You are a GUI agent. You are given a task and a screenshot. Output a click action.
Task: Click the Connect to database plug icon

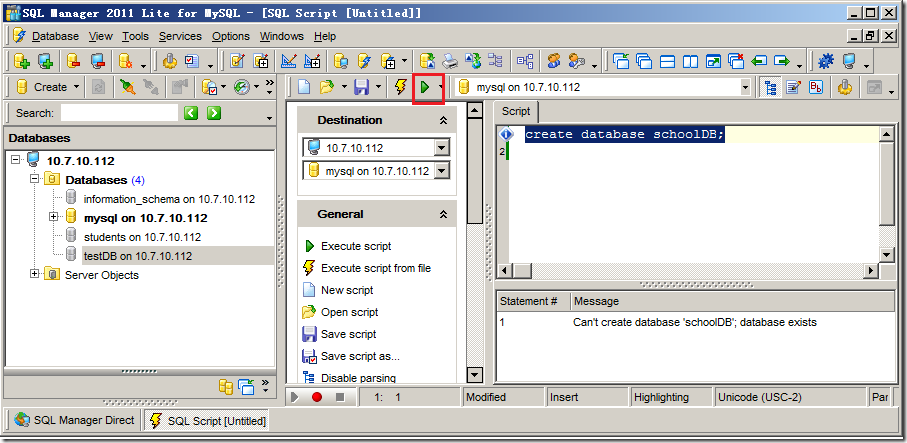[128, 87]
